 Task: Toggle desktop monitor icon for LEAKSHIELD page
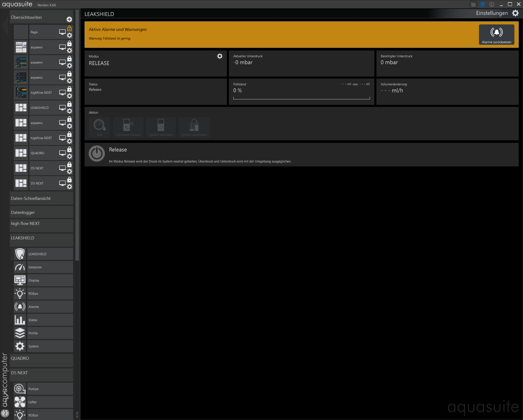[62, 107]
